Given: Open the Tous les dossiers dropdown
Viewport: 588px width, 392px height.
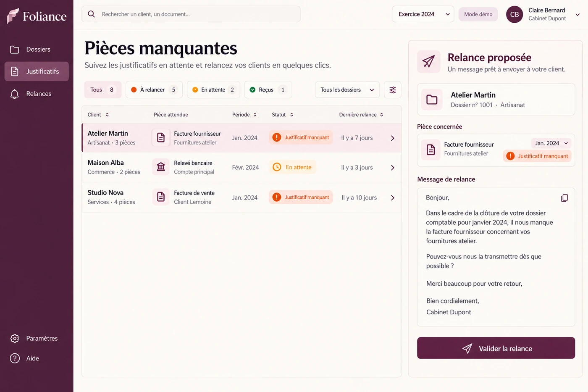Looking at the screenshot, I should point(347,89).
